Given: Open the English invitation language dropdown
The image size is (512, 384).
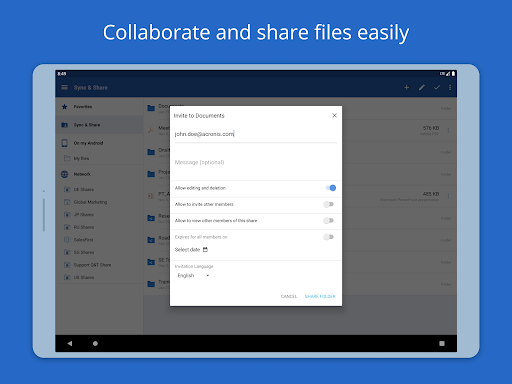Looking at the screenshot, I should [x=193, y=275].
